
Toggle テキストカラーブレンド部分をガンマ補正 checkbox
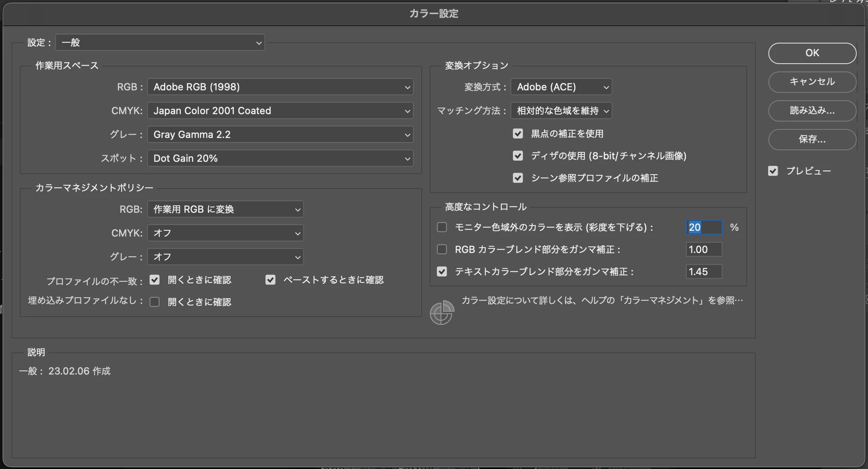coord(442,271)
